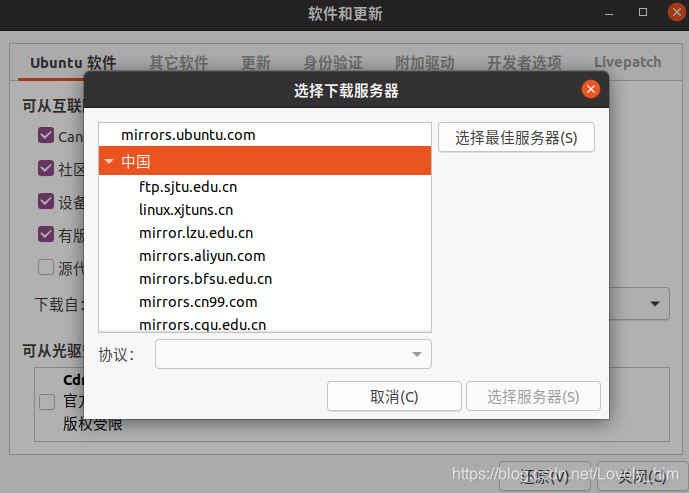
Task: Switch to Ubuntu 软件 tab
Action: pos(73,63)
